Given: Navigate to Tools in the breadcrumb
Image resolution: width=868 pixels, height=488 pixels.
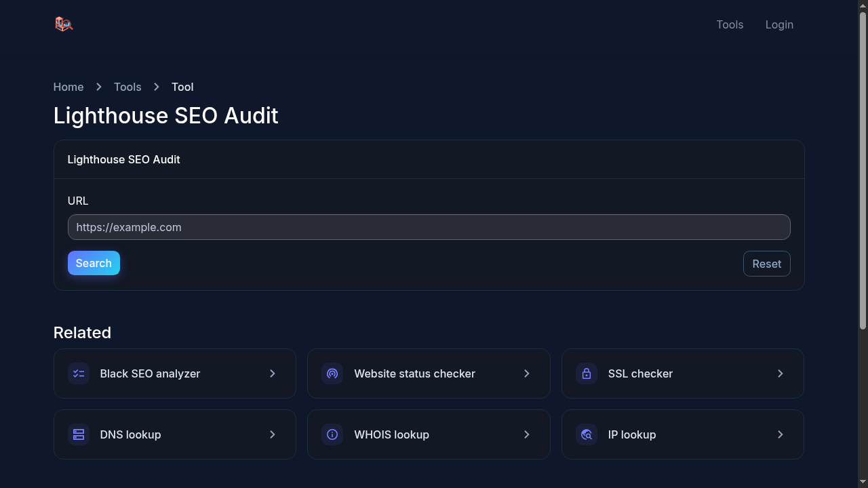Looking at the screenshot, I should tap(127, 87).
